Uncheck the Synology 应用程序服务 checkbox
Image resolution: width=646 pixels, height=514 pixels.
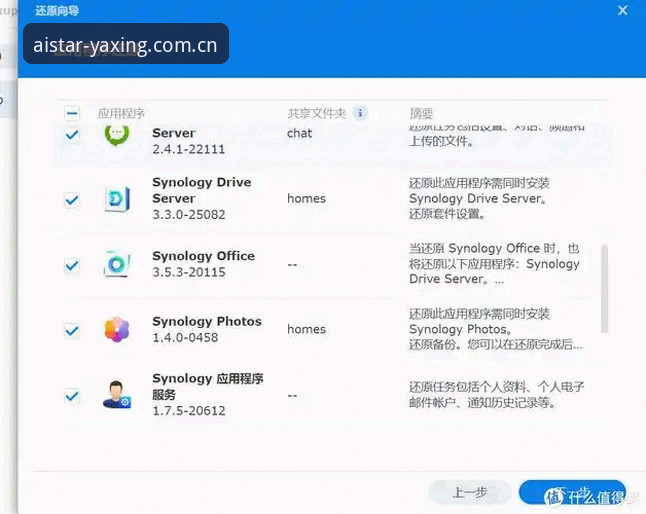[72, 396]
